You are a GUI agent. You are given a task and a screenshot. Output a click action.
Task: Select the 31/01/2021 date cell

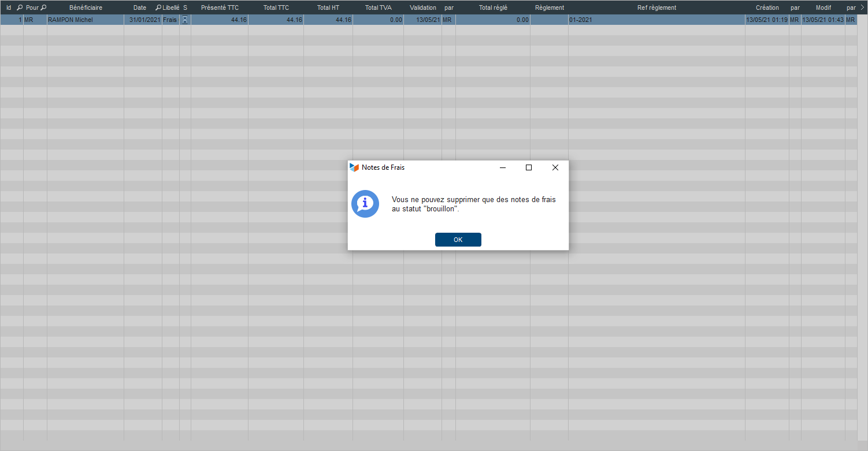coord(143,20)
